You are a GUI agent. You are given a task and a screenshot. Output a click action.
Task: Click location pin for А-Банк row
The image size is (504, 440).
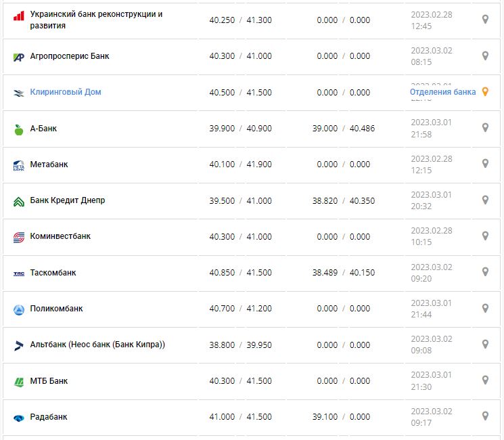(x=485, y=127)
